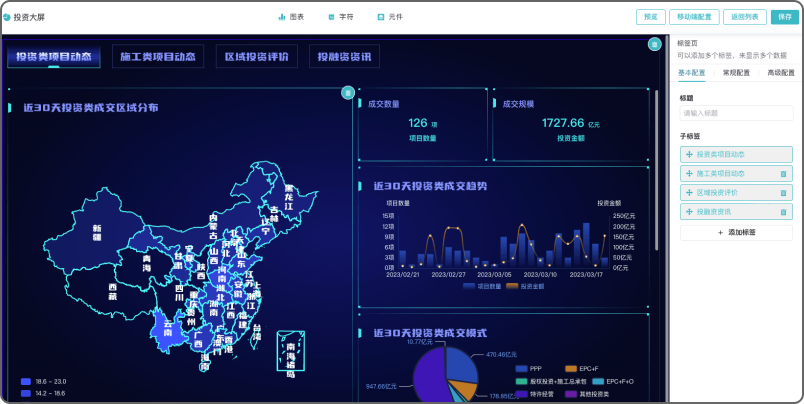Select 18.6 - 23.0 map legend range
The image size is (804, 404).
coord(44,381)
